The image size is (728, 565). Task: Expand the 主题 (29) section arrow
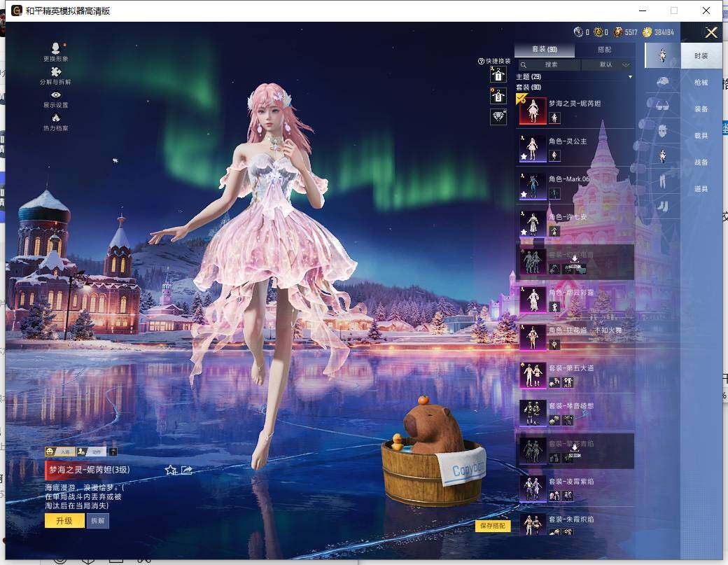click(x=630, y=76)
